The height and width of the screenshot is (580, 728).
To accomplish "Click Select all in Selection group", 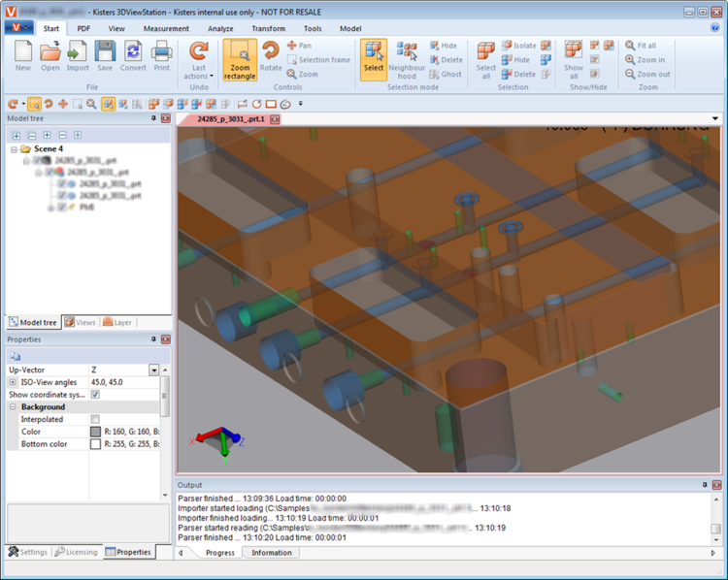I will (486, 60).
